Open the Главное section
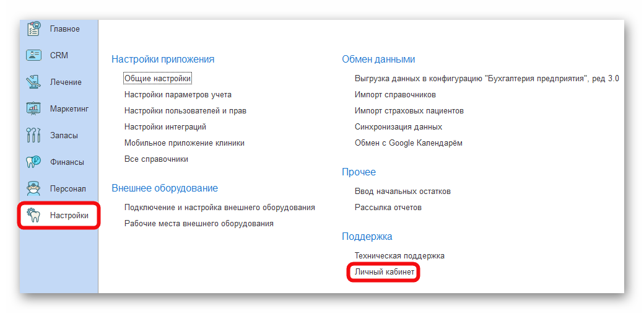The height and width of the screenshot is (313, 644). click(65, 29)
